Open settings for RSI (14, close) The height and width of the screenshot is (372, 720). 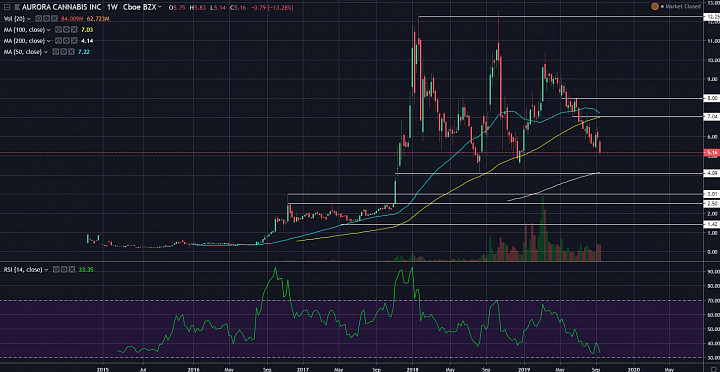63,270
